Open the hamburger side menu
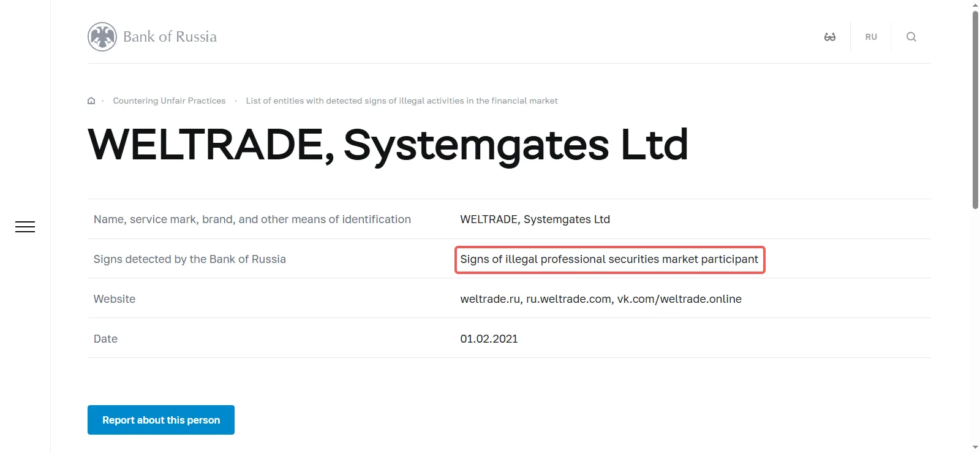Screen dimensions: 980x453 [25, 227]
